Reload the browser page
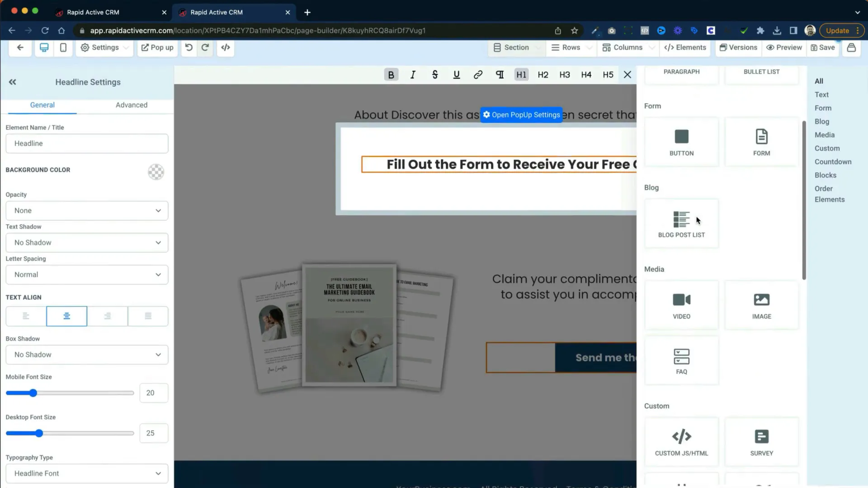 pos(45,31)
